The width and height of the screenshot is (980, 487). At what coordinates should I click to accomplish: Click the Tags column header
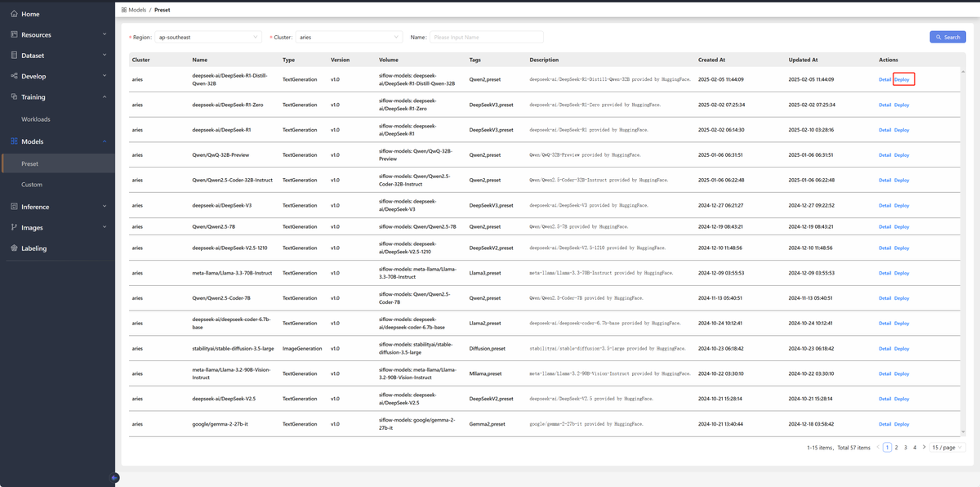[475, 60]
